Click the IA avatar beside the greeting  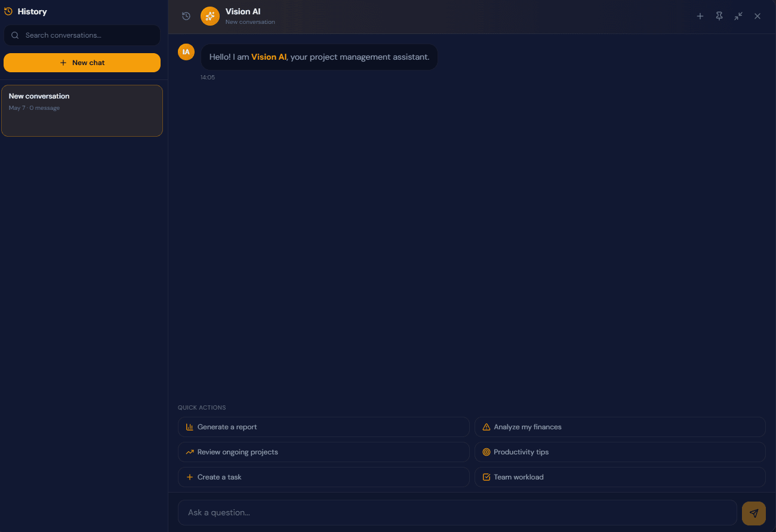point(186,52)
